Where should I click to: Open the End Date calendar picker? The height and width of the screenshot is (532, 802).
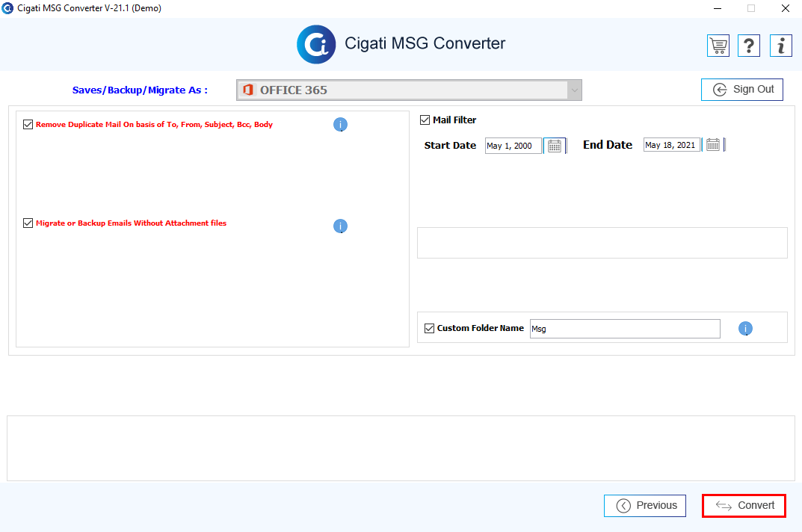(713, 145)
